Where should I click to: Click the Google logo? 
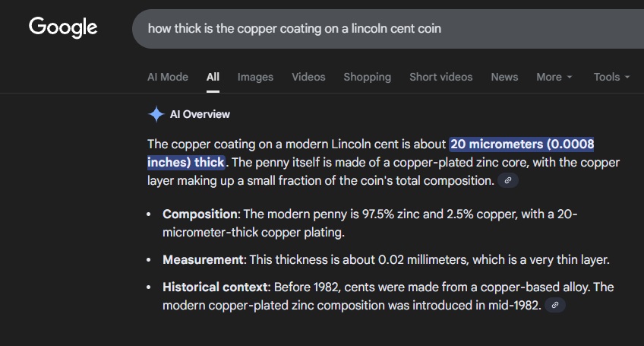tap(63, 27)
